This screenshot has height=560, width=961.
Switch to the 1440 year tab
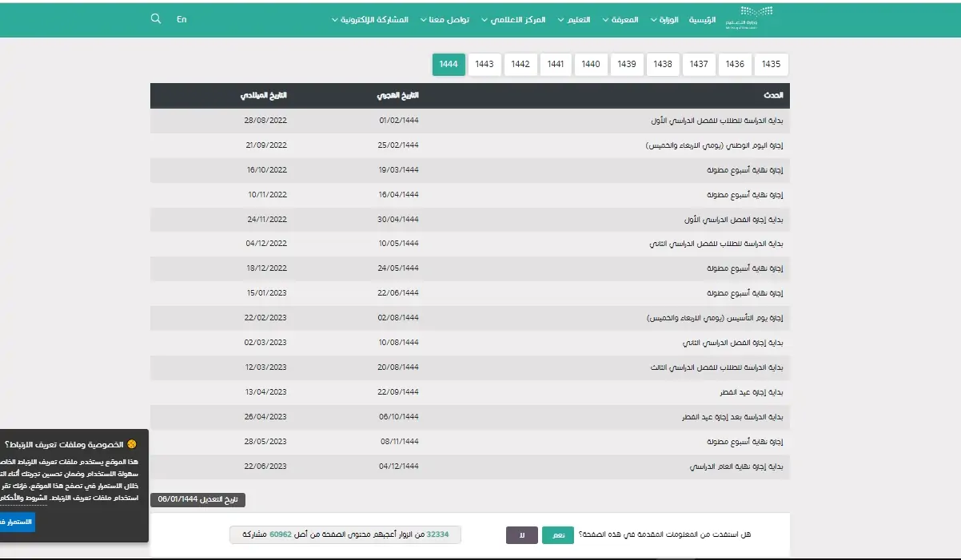pos(591,65)
